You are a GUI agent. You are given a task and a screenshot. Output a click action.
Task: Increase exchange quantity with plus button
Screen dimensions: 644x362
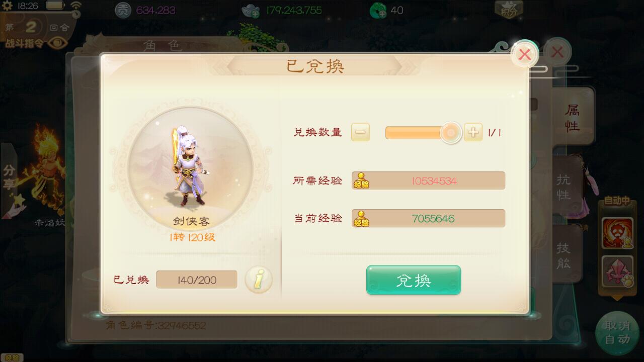click(x=473, y=132)
